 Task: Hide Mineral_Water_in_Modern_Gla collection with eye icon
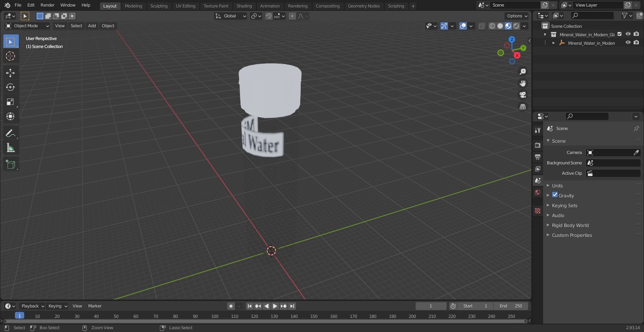click(x=628, y=34)
